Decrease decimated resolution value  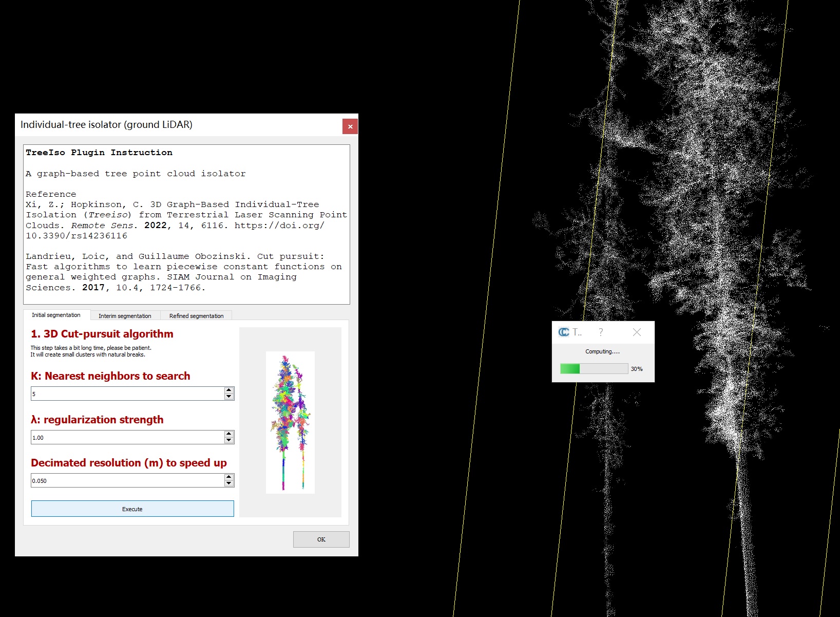coord(229,483)
